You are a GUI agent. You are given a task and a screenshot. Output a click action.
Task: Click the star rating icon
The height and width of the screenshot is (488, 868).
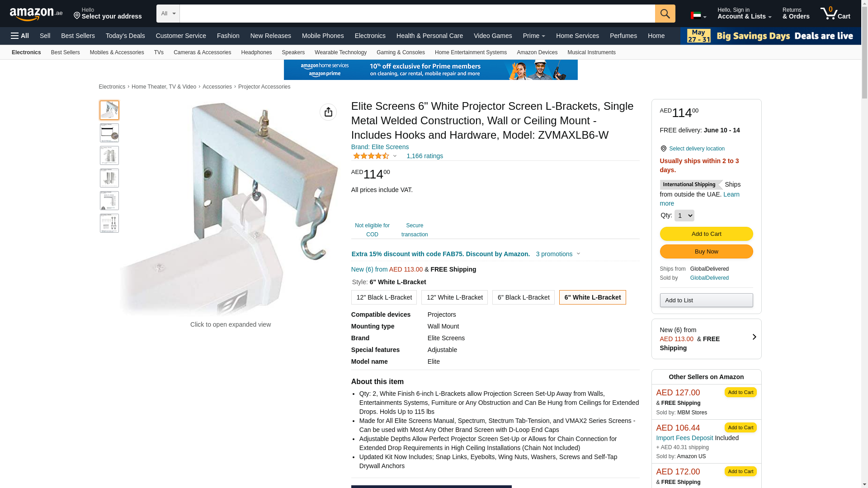tap(371, 156)
